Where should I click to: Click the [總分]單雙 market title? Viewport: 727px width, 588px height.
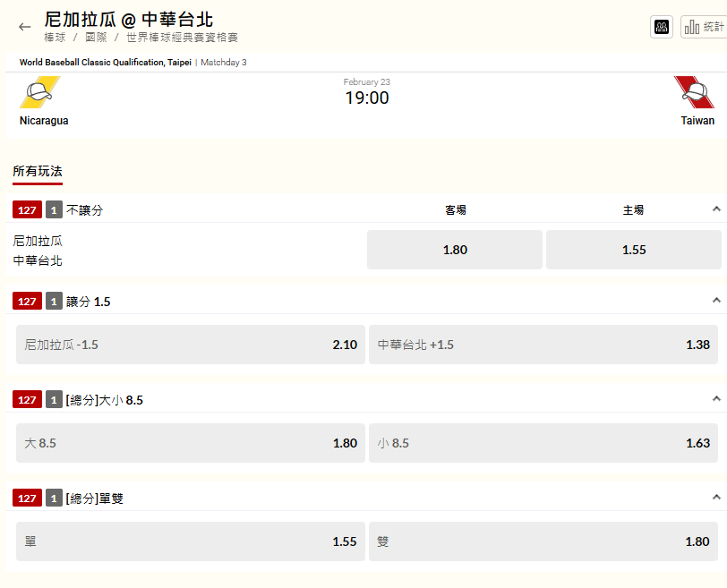95,499
